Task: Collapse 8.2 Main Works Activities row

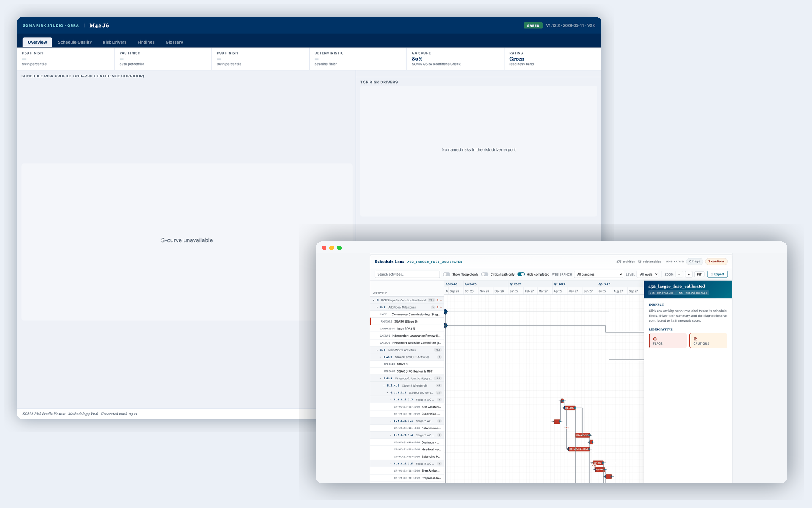Action: point(377,350)
